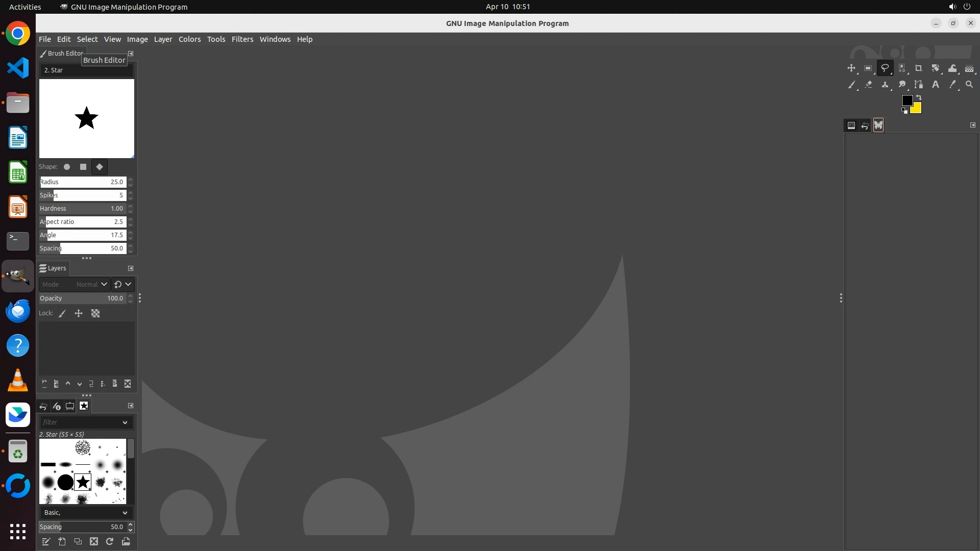Expand the brush tag Basic dropdown
Screen dimensions: 980x551
pyautogui.click(x=125, y=513)
